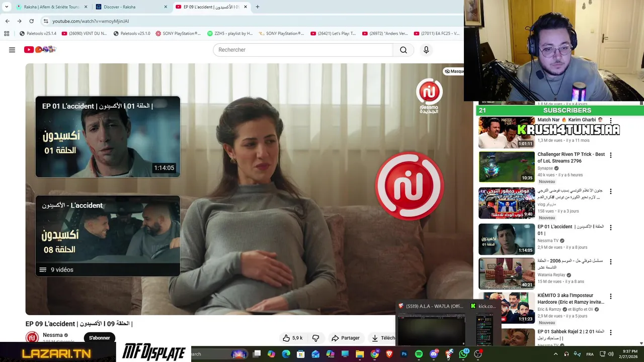Click the volume speaker tray icon
The image size is (644, 362).
[x=610, y=354]
